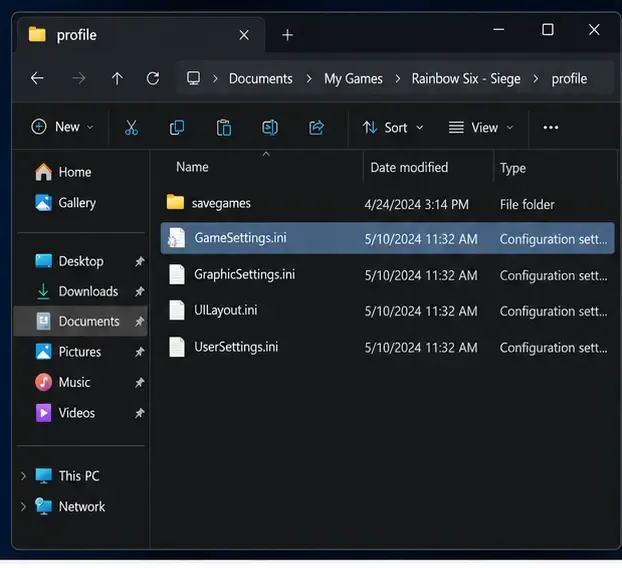
Task: Open Downloads quick access folder
Action: [x=88, y=292]
